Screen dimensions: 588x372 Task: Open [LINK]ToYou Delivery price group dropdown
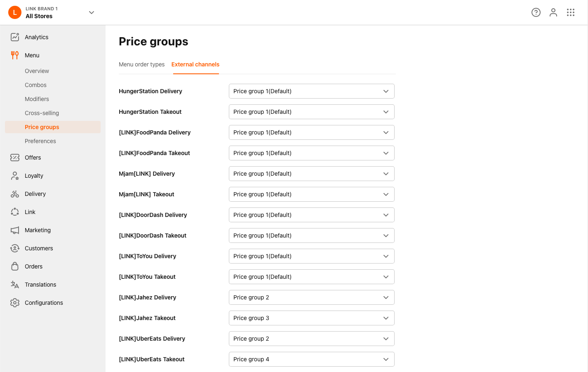click(x=312, y=256)
